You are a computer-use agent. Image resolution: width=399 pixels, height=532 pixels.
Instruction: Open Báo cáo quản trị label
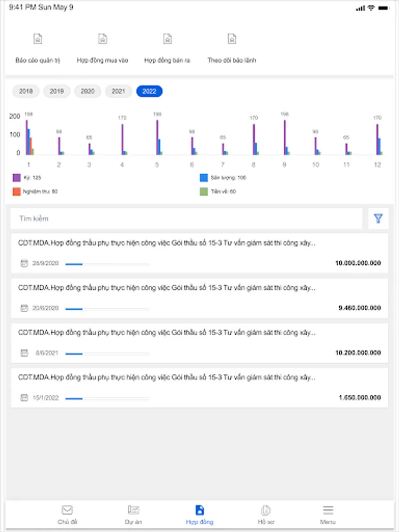[38, 60]
